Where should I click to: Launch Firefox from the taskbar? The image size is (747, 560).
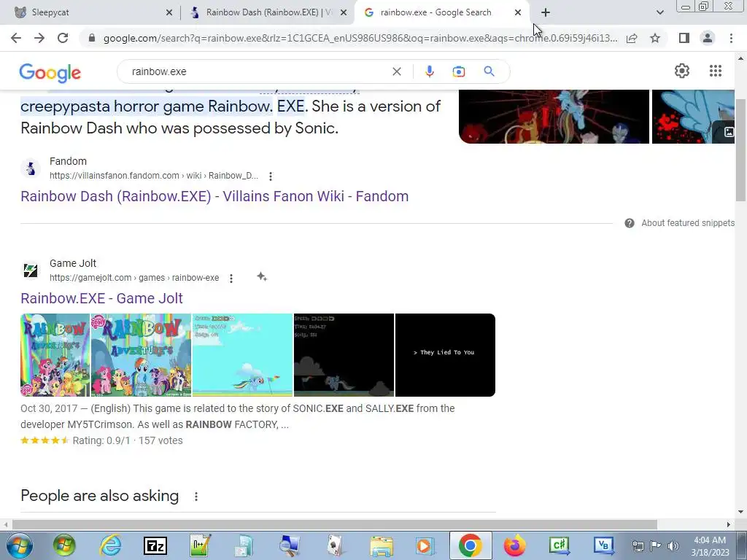click(514, 545)
